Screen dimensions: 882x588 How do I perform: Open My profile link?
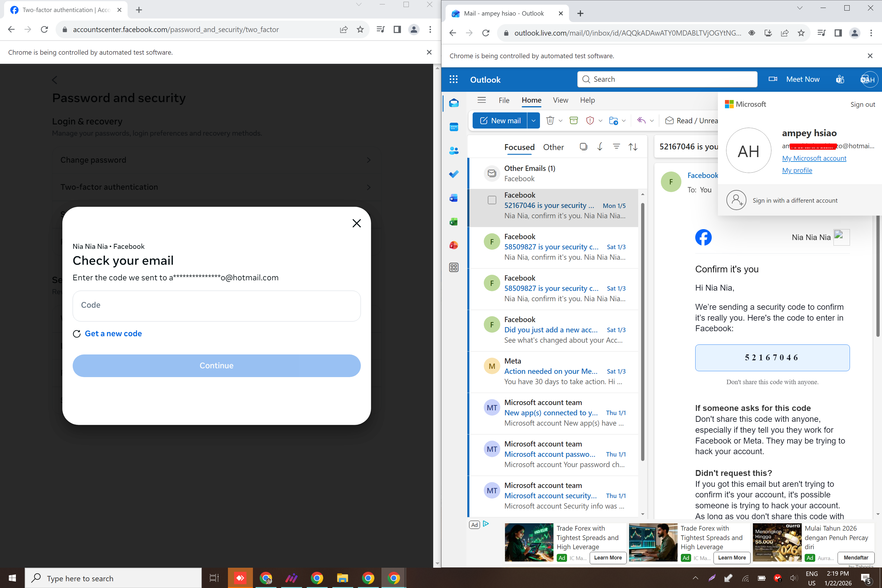(x=797, y=170)
